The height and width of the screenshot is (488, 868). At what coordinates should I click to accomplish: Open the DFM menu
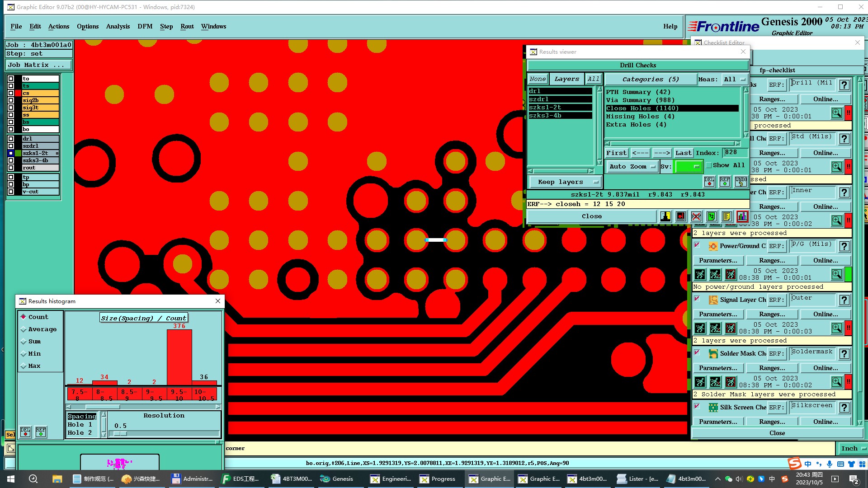[145, 26]
